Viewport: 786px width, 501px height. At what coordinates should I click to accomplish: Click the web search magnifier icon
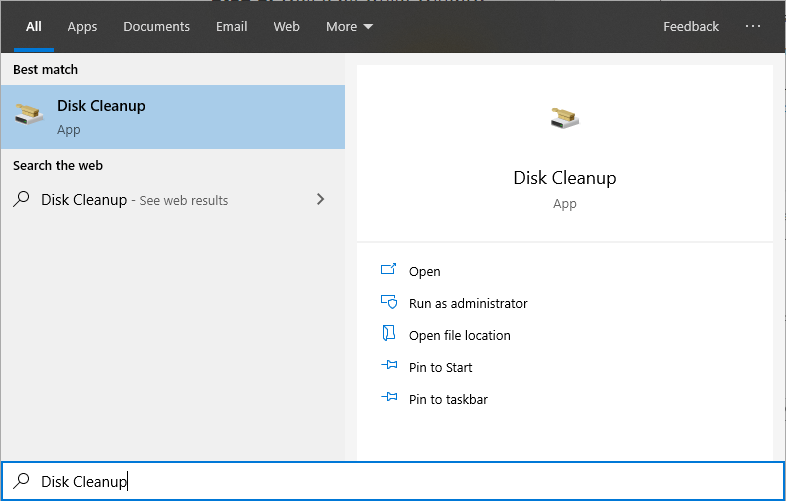coord(22,199)
